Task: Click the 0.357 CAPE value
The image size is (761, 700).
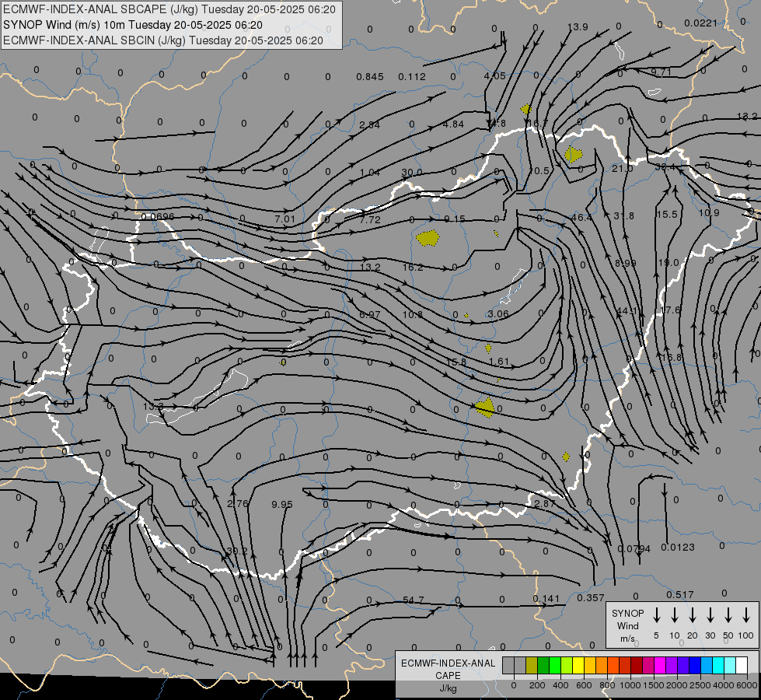Action: tap(591, 598)
